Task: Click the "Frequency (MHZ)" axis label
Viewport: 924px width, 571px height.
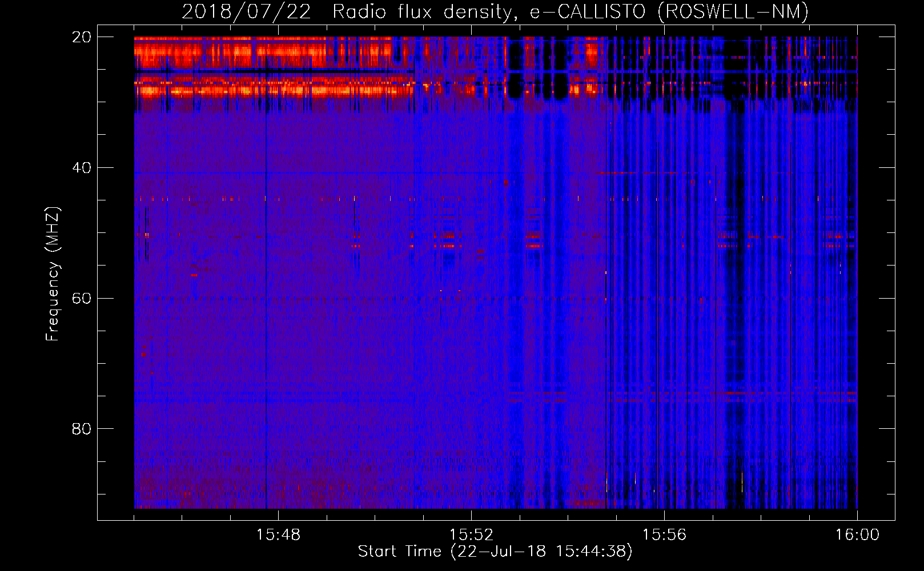Action: coord(53,274)
